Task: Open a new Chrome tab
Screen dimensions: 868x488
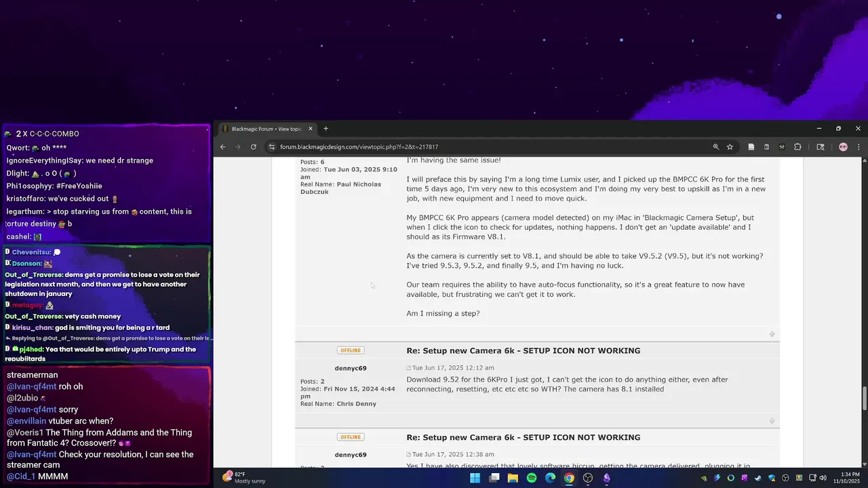Action: pos(325,129)
